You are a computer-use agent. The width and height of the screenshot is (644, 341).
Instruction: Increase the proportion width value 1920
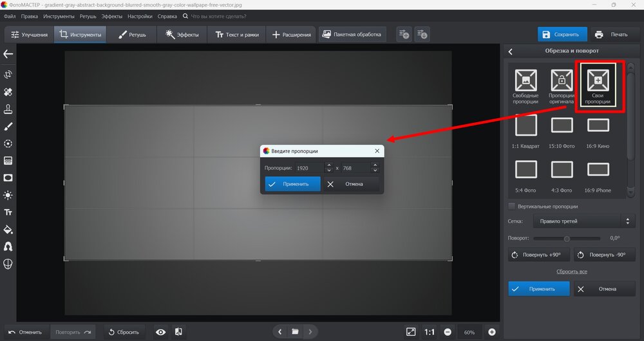point(328,165)
